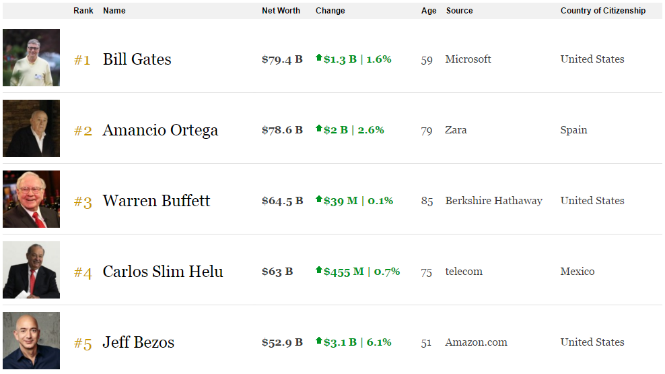Viewport: 665px width, 374px height.
Task: Open the Jeff Bezos name link
Action: 138,342
